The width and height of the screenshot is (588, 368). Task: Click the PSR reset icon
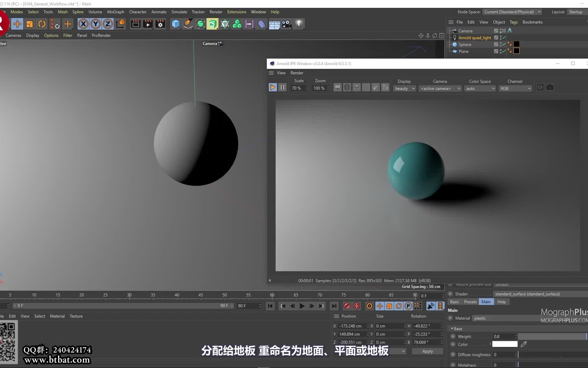click(55, 24)
